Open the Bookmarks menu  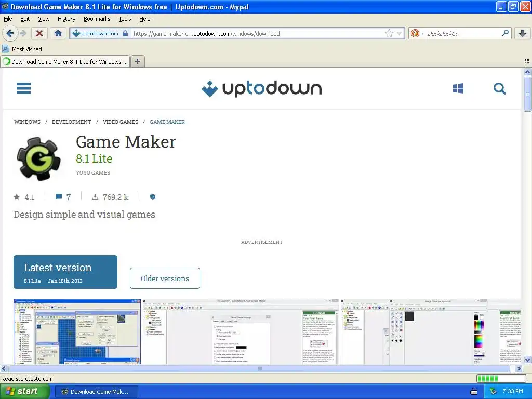point(97,19)
